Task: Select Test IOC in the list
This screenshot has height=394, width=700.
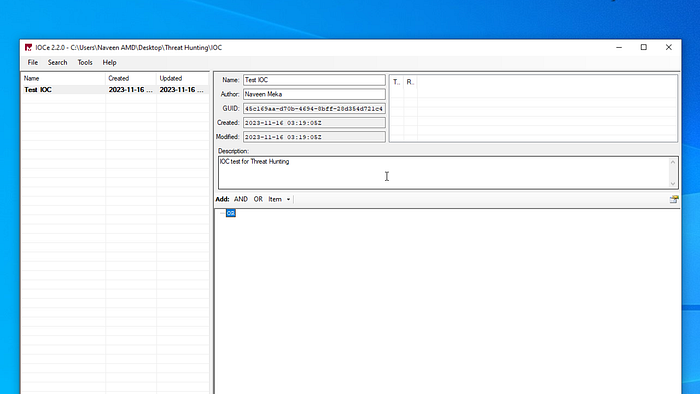Action: coord(115,90)
